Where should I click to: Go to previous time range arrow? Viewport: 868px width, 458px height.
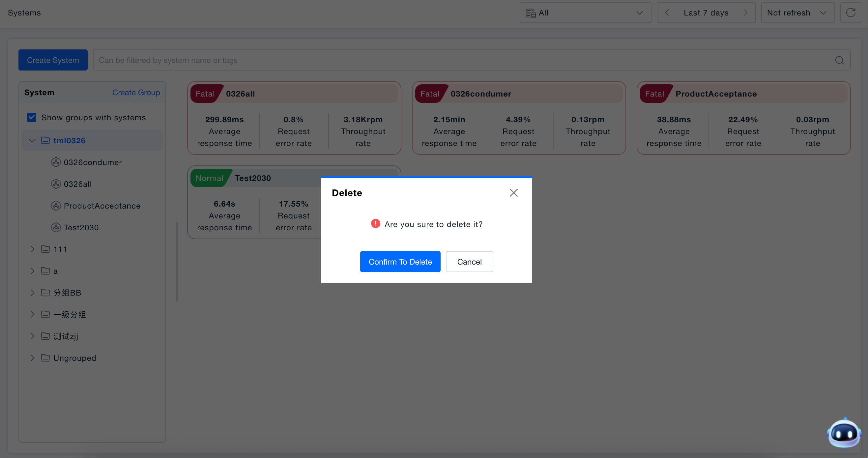click(x=667, y=13)
